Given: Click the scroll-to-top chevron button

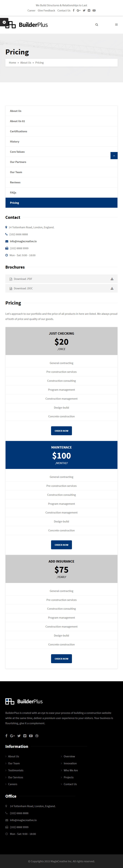Looking at the screenshot, I should (114, 156).
